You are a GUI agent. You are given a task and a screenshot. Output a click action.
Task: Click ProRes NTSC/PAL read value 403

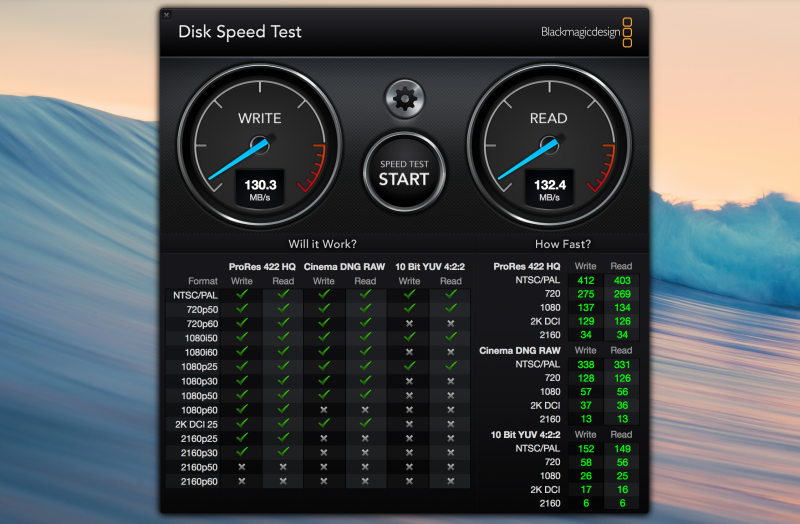pos(622,281)
